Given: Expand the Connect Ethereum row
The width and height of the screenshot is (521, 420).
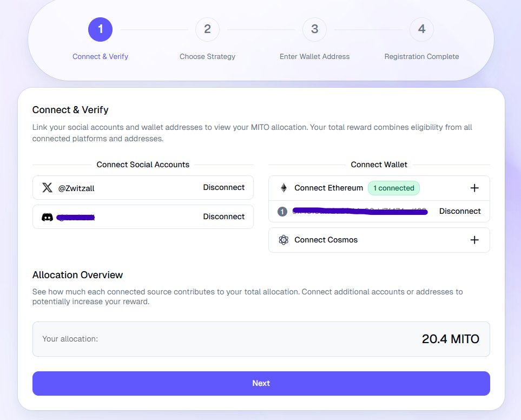Looking at the screenshot, I should (379, 188).
